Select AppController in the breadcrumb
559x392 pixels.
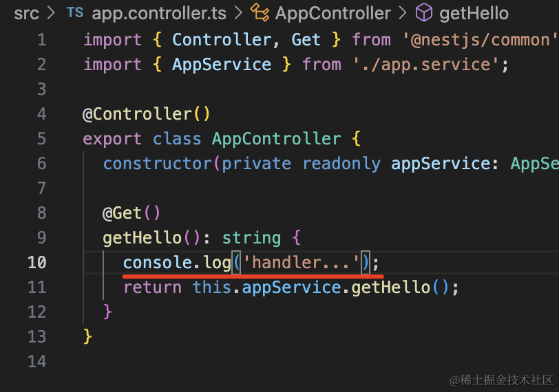point(333,14)
